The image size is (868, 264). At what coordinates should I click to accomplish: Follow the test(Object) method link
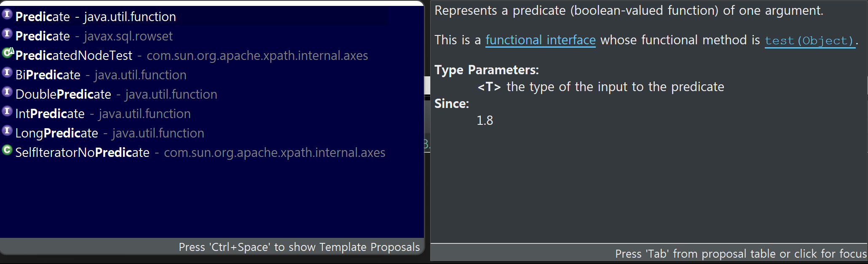click(810, 41)
